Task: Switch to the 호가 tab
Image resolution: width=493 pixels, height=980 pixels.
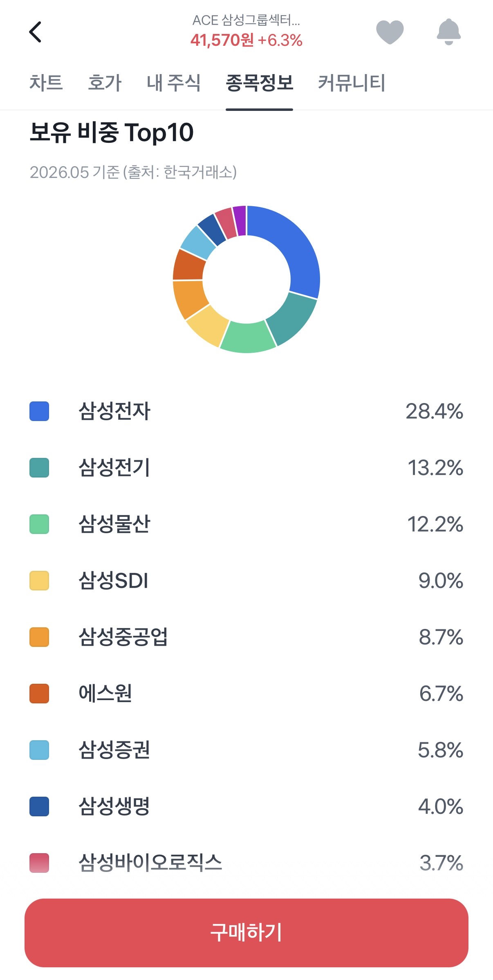Action: tap(105, 83)
